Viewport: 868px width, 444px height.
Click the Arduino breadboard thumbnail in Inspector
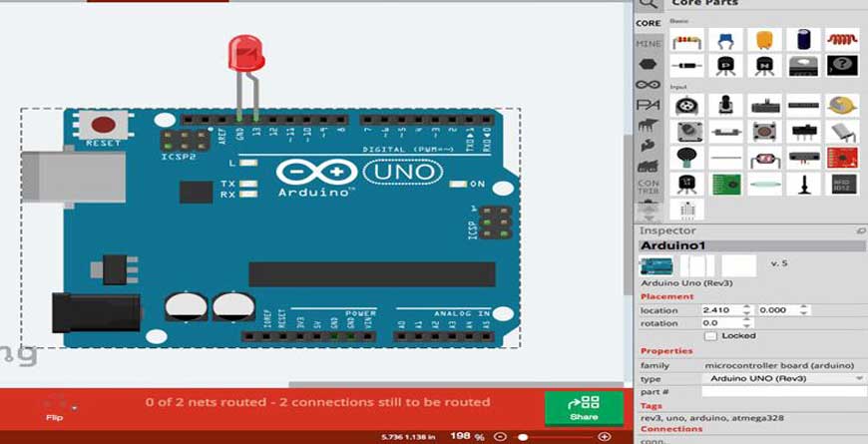[x=656, y=266]
